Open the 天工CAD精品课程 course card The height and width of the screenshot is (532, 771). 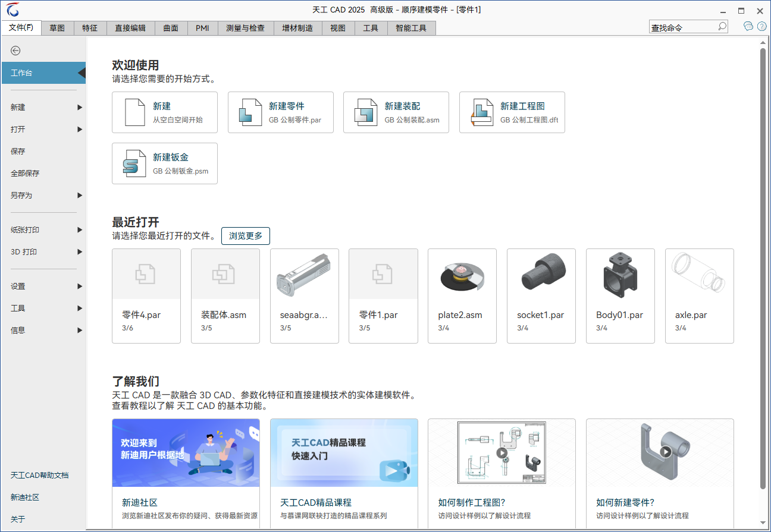click(x=344, y=474)
